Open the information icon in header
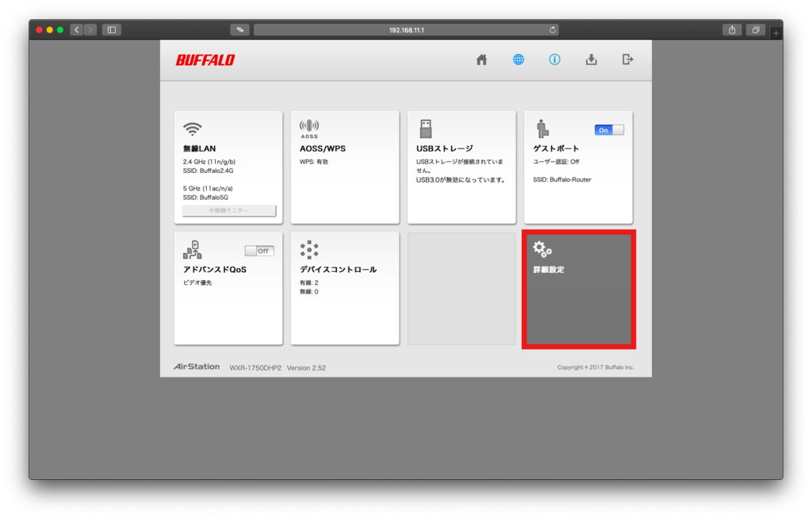 (x=554, y=59)
